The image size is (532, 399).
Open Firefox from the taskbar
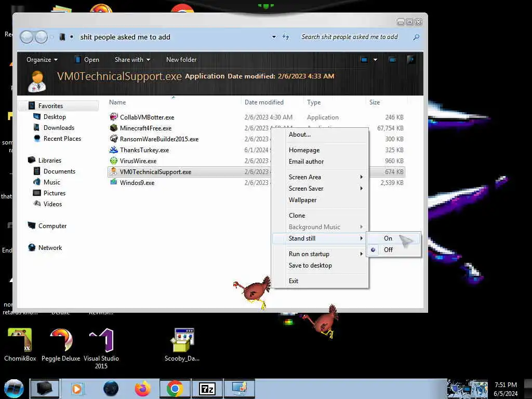[142, 389]
